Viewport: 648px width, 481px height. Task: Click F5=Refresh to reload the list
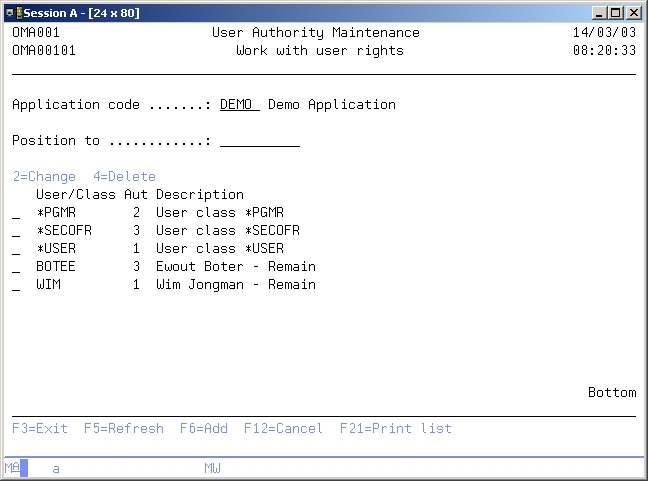[123, 429]
